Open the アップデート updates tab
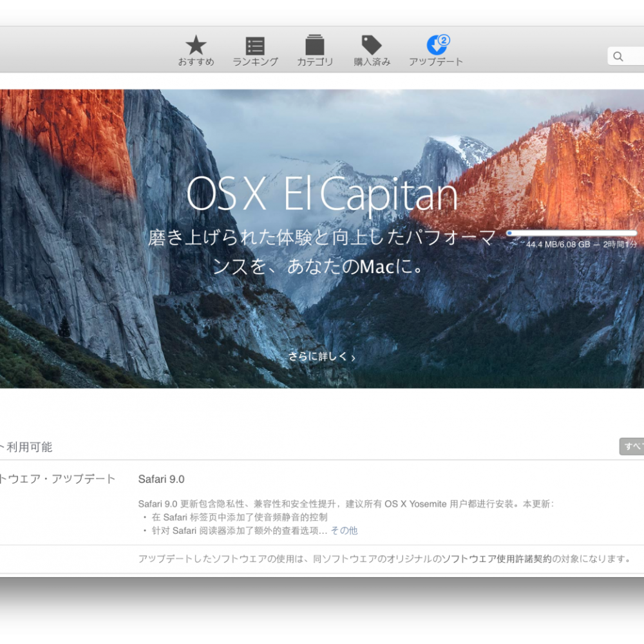 [436, 51]
